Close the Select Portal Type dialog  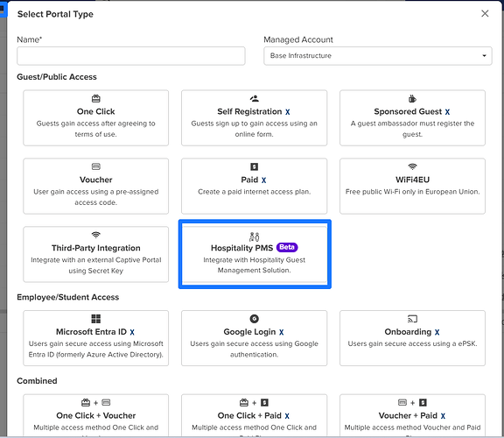[485, 13]
